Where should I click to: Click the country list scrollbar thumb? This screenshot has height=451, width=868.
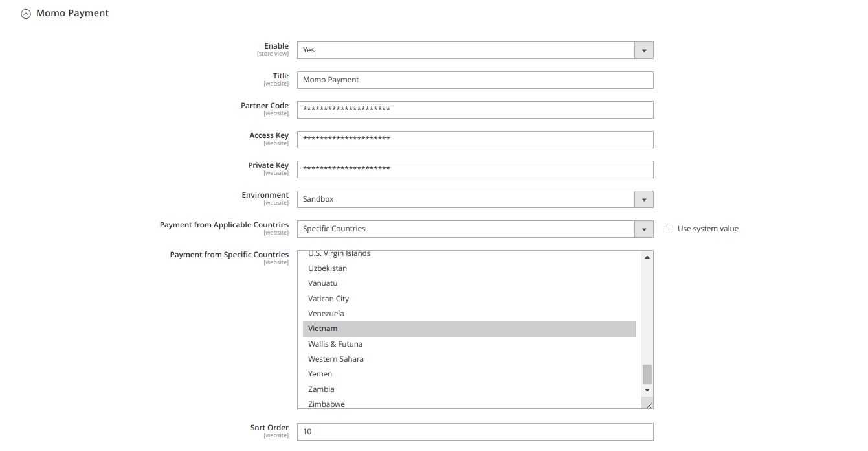point(647,375)
